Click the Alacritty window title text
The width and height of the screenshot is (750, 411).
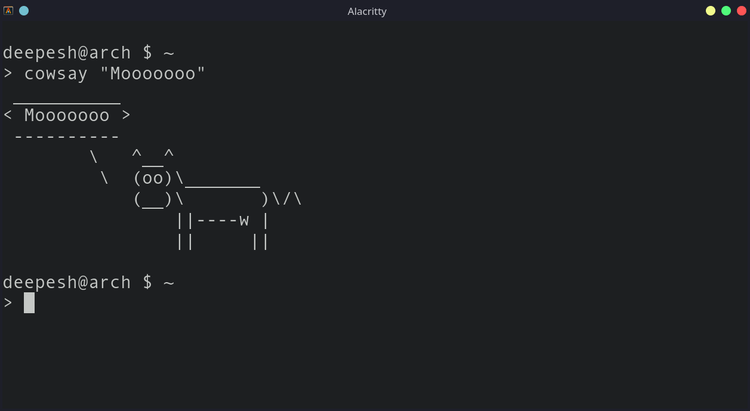367,11
